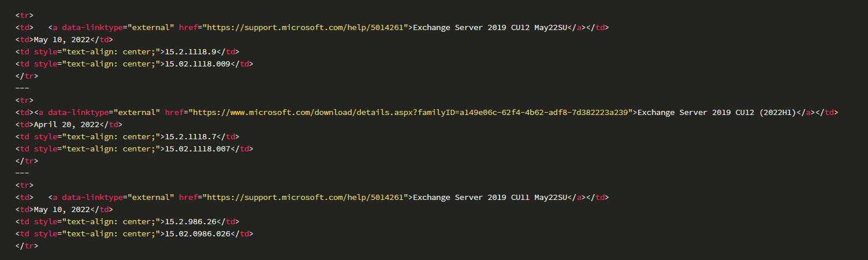Click the support URL before "CU11 May22SU"
The width and height of the screenshot is (868, 260).
click(308, 197)
